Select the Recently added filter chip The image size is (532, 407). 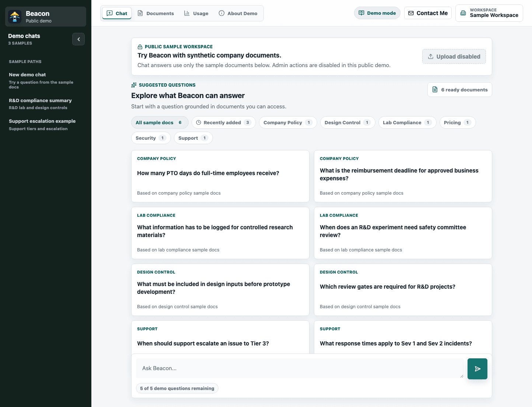[224, 122]
